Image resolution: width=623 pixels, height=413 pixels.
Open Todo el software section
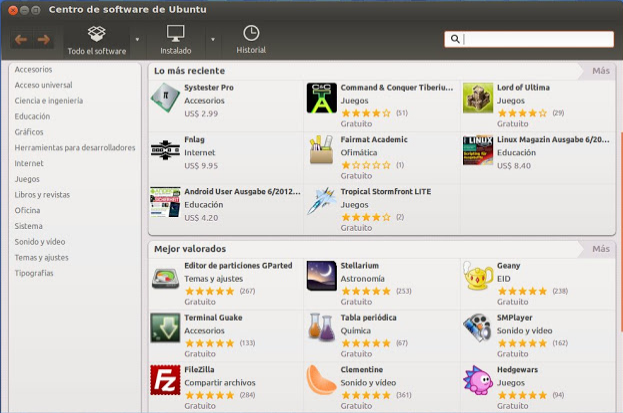97,41
